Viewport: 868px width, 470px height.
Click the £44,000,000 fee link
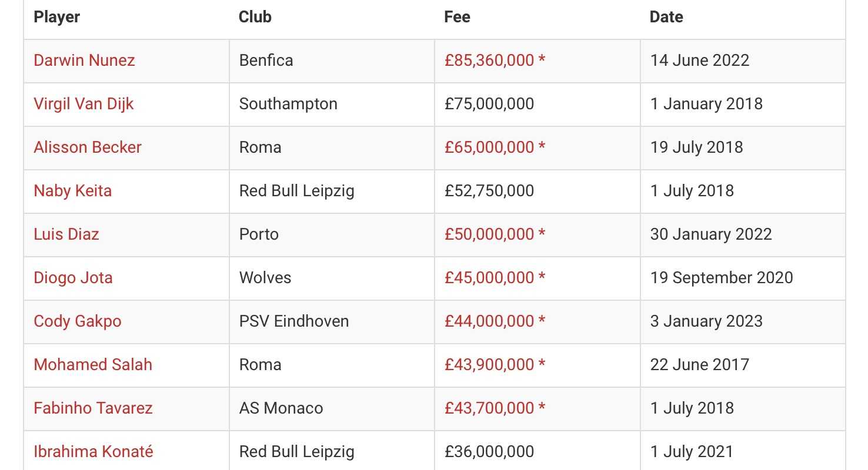point(495,321)
